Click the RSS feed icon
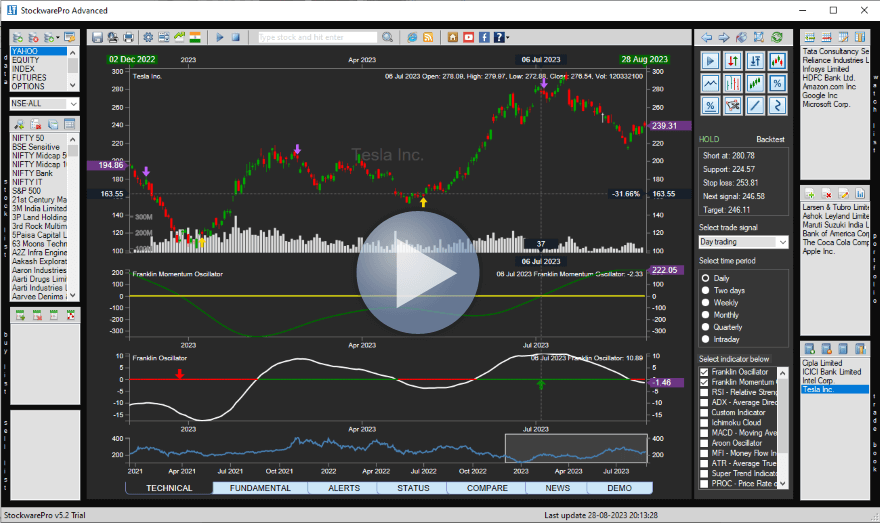This screenshot has height=523, width=880. coord(428,37)
